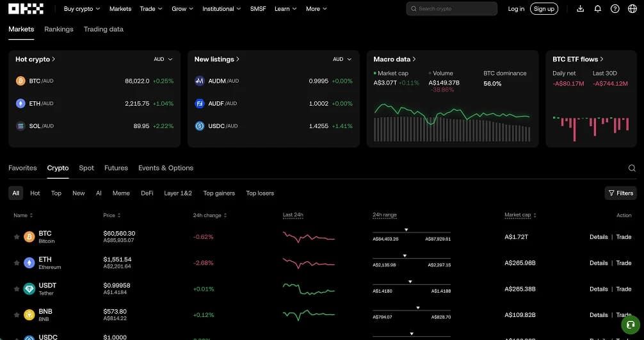The image size is (644, 340).
Task: Select the Top gainers filter chip
Action: pyautogui.click(x=219, y=193)
